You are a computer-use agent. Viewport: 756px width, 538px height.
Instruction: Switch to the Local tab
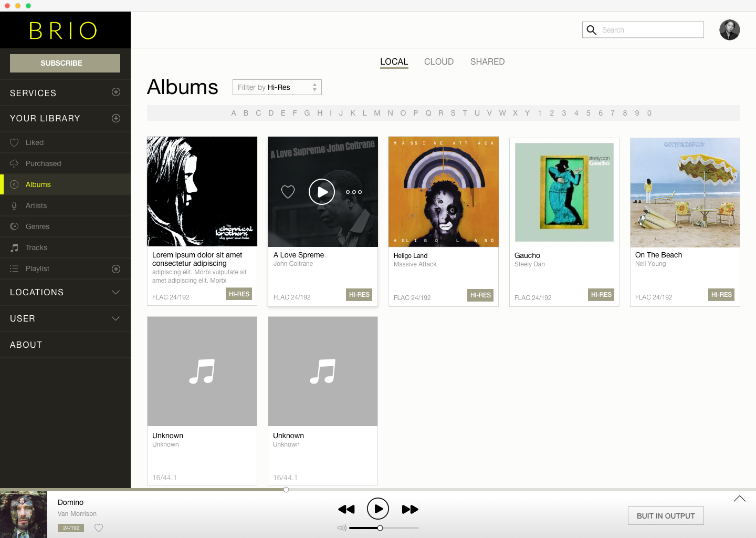[394, 61]
